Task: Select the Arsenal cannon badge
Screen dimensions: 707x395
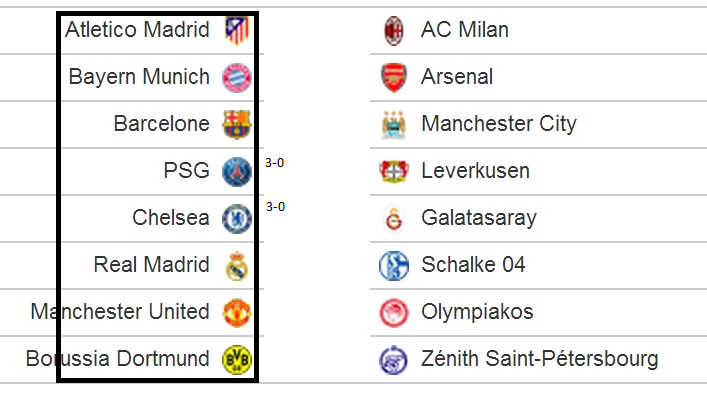Action: pyautogui.click(x=394, y=78)
